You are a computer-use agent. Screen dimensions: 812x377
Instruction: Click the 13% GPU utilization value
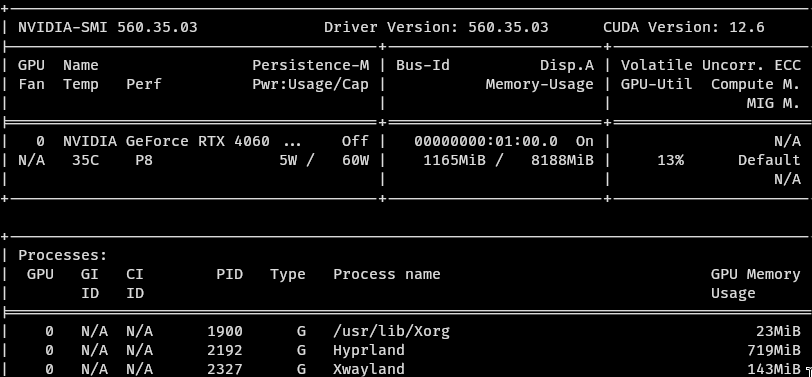coord(670,161)
